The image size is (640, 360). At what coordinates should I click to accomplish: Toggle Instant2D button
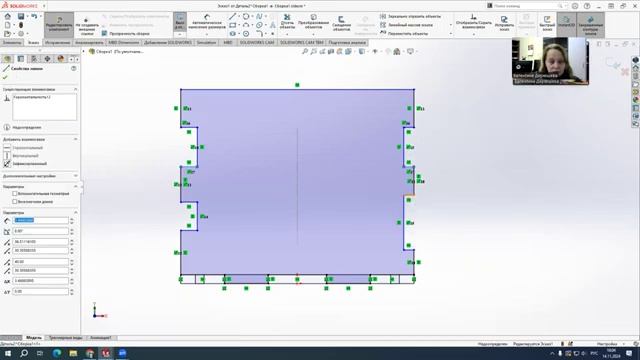pyautogui.click(x=567, y=24)
